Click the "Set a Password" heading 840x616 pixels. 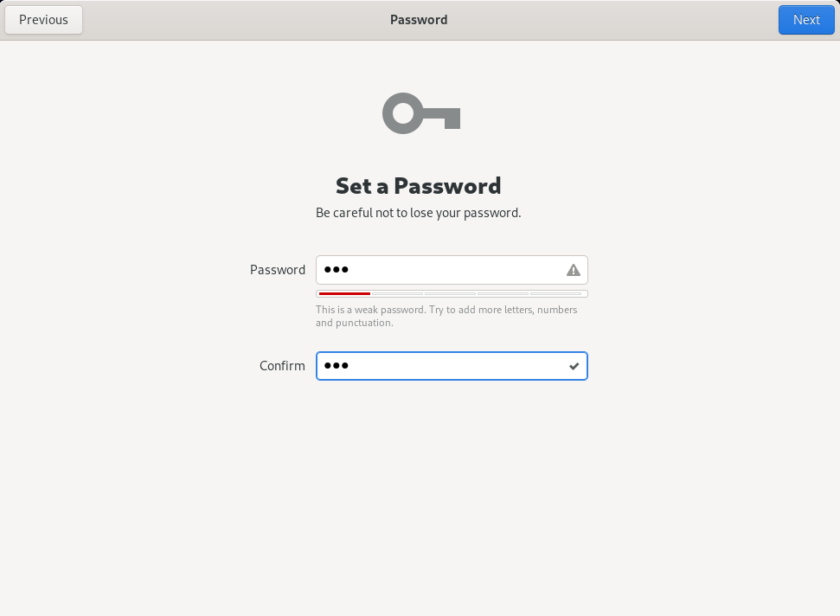coord(419,186)
